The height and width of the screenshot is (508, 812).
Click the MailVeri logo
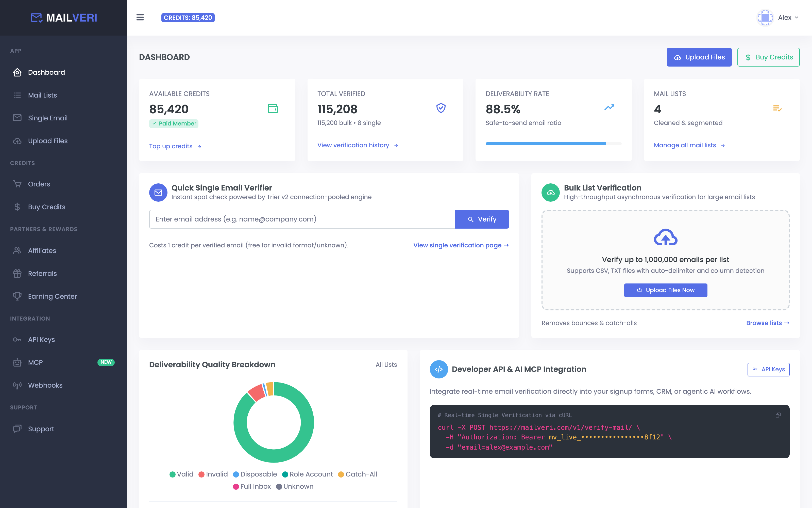pos(64,18)
